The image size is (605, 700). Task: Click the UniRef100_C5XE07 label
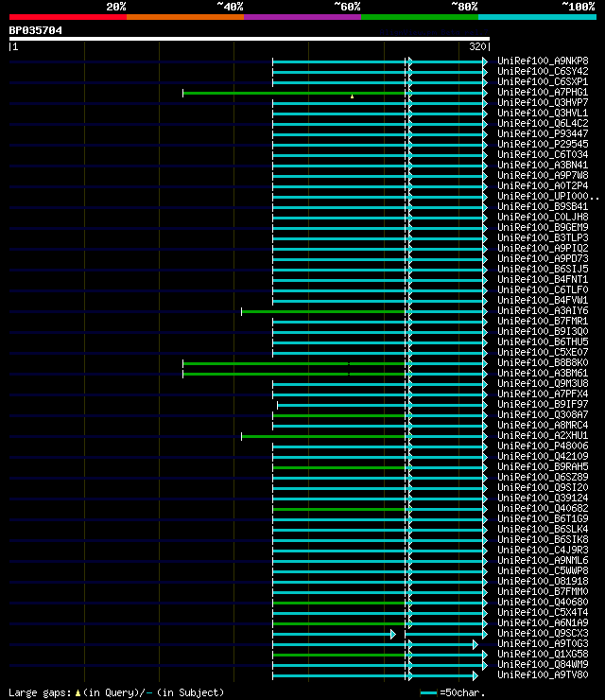543,352
